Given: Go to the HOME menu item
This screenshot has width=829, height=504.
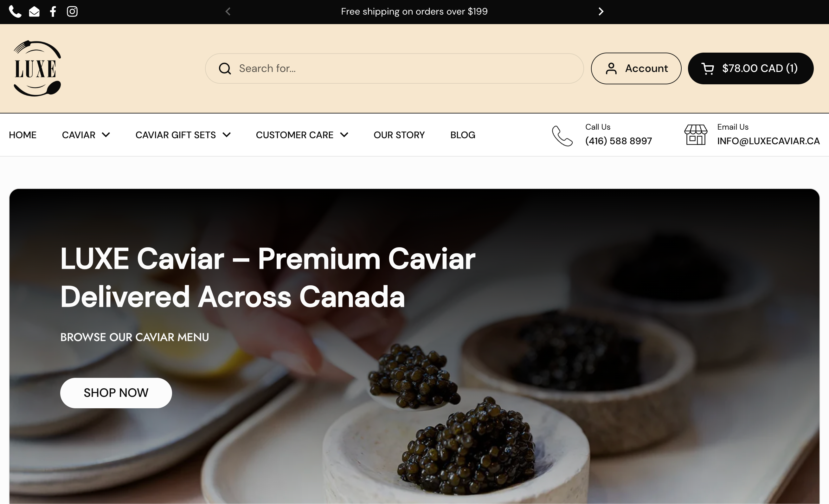Looking at the screenshot, I should pos(22,135).
